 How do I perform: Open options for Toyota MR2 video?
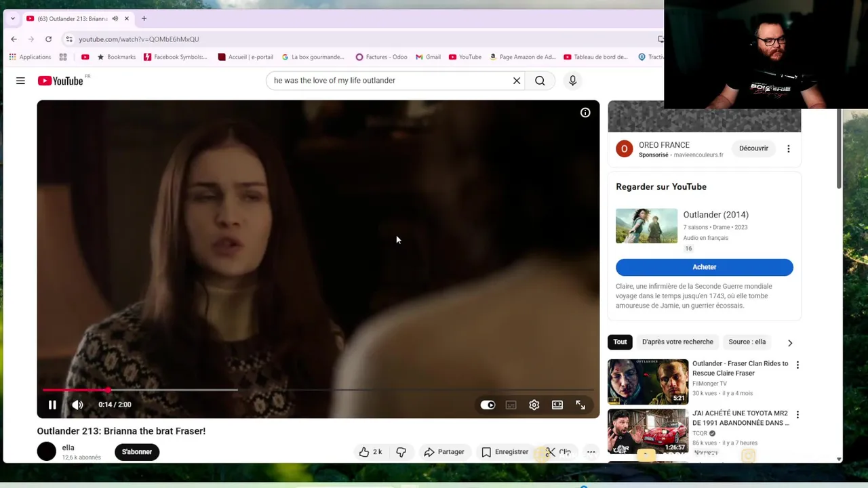click(797, 415)
